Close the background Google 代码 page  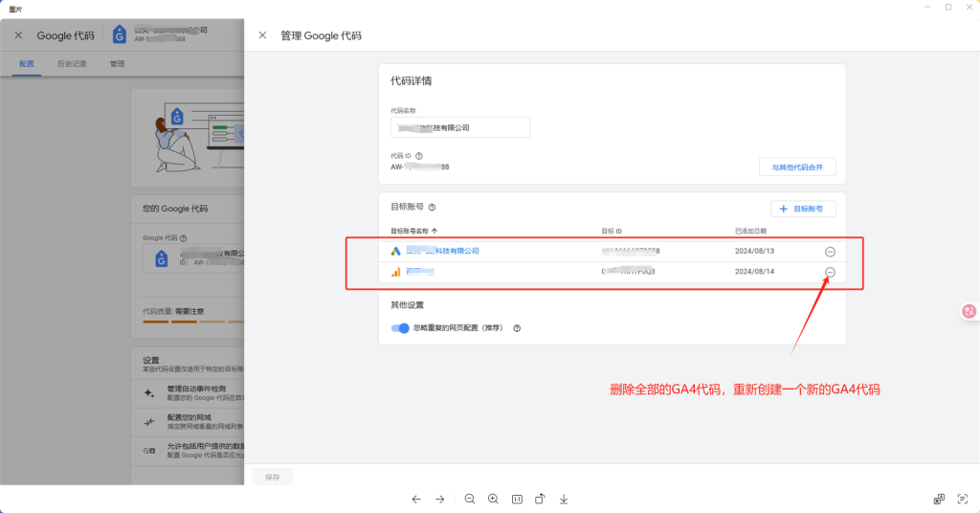click(x=19, y=35)
